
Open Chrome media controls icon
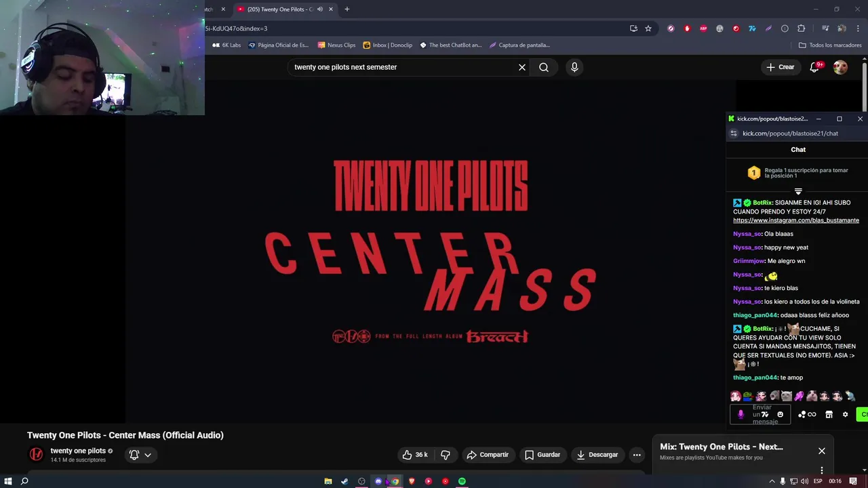(x=825, y=28)
